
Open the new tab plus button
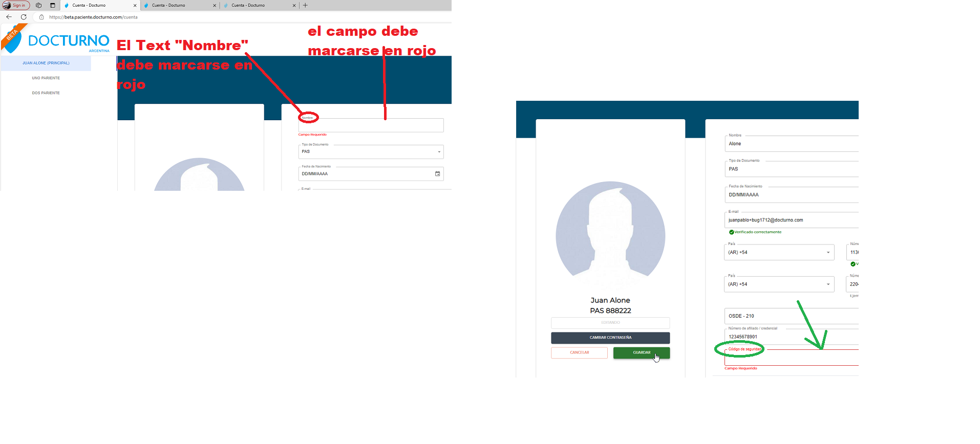pos(305,5)
